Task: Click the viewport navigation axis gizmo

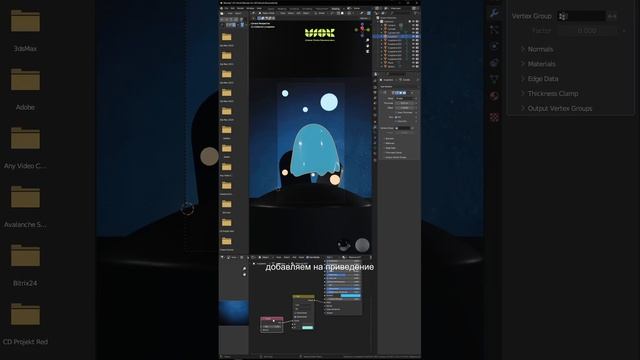Action: 362,29
